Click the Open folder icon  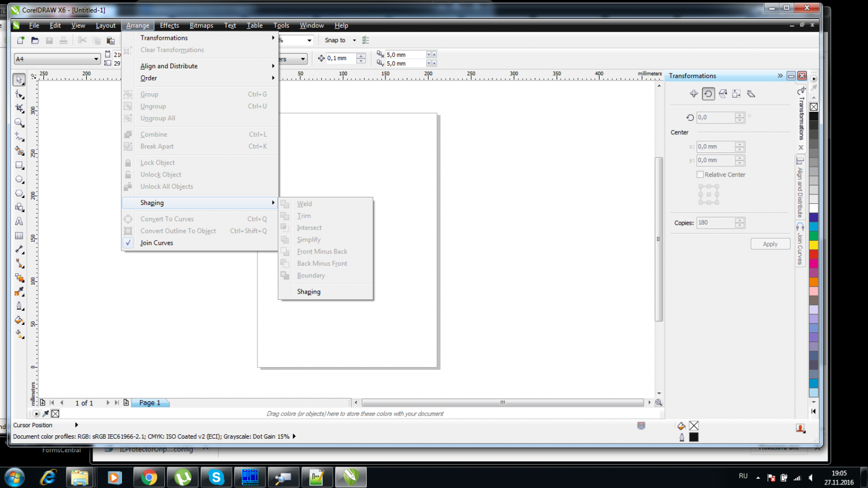pyautogui.click(x=35, y=41)
